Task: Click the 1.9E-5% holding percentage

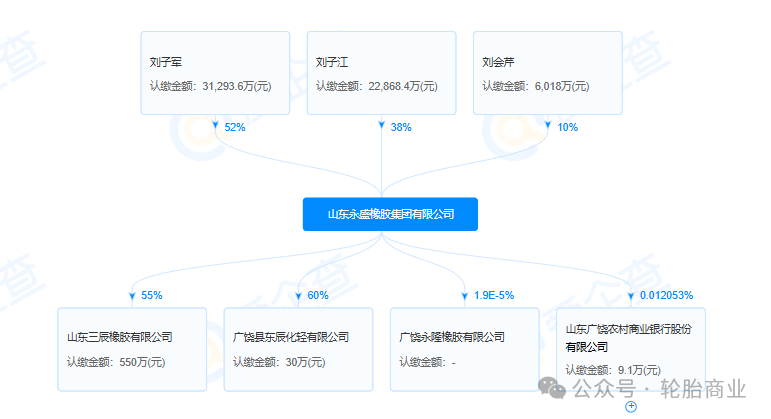Action: (494, 295)
